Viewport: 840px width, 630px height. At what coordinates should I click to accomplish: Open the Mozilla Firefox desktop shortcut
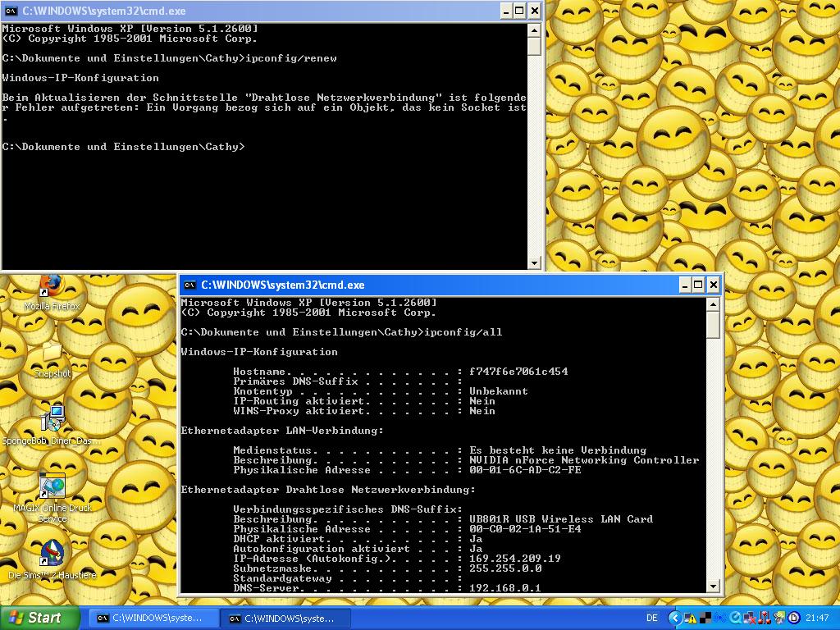(52, 292)
